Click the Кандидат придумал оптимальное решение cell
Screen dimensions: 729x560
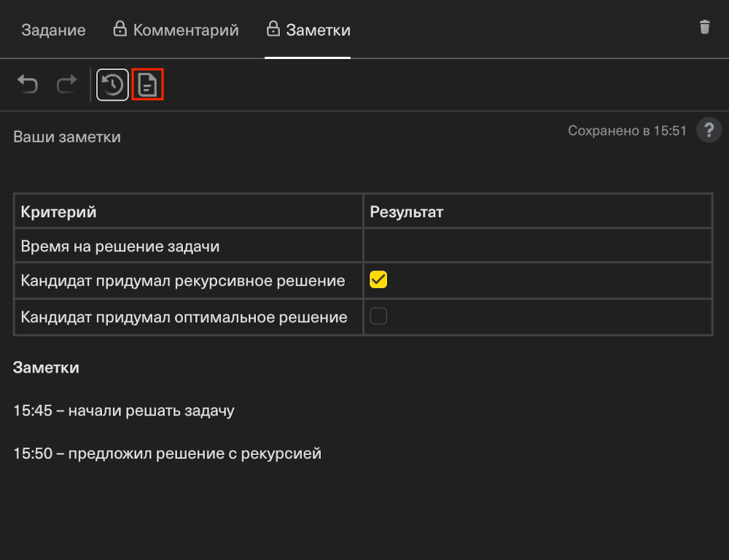[x=188, y=316]
